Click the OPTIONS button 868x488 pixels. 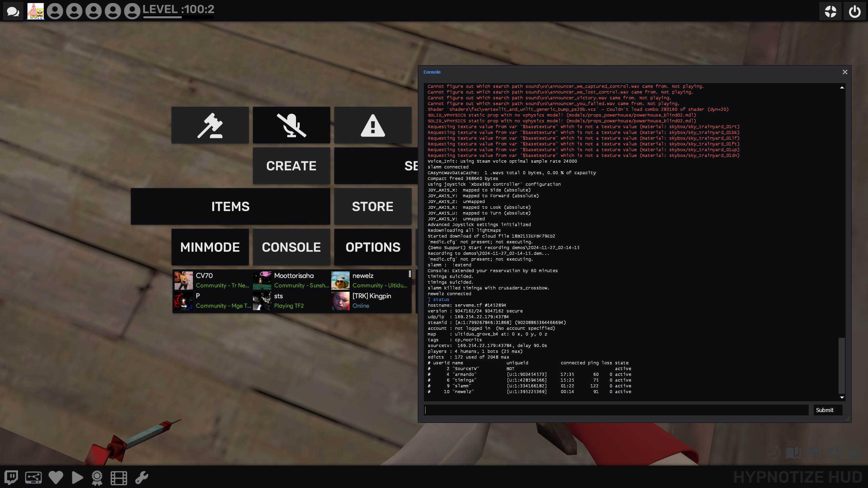tap(373, 247)
